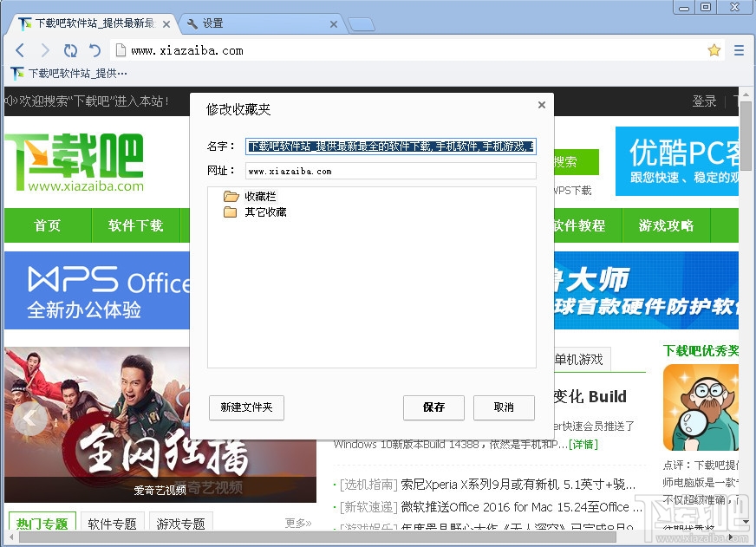Click the 网址 input field
Viewport: 756px width, 547px height.
[x=390, y=171]
